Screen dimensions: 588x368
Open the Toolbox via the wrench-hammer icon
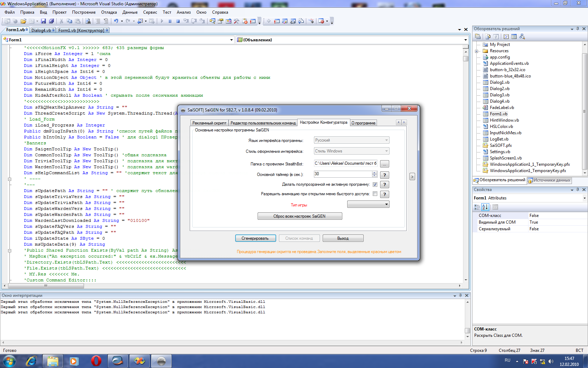237,21
